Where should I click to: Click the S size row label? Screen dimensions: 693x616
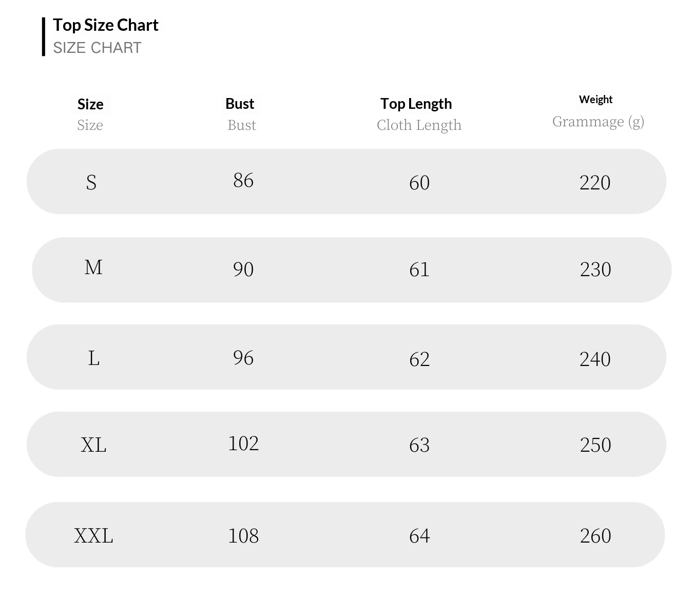pos(91,182)
